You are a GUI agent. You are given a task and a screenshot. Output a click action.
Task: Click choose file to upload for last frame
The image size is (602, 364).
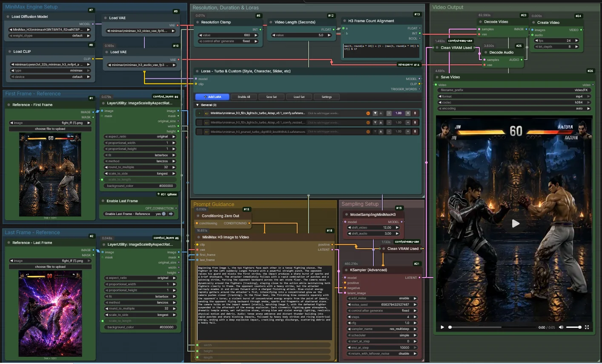coord(50,267)
